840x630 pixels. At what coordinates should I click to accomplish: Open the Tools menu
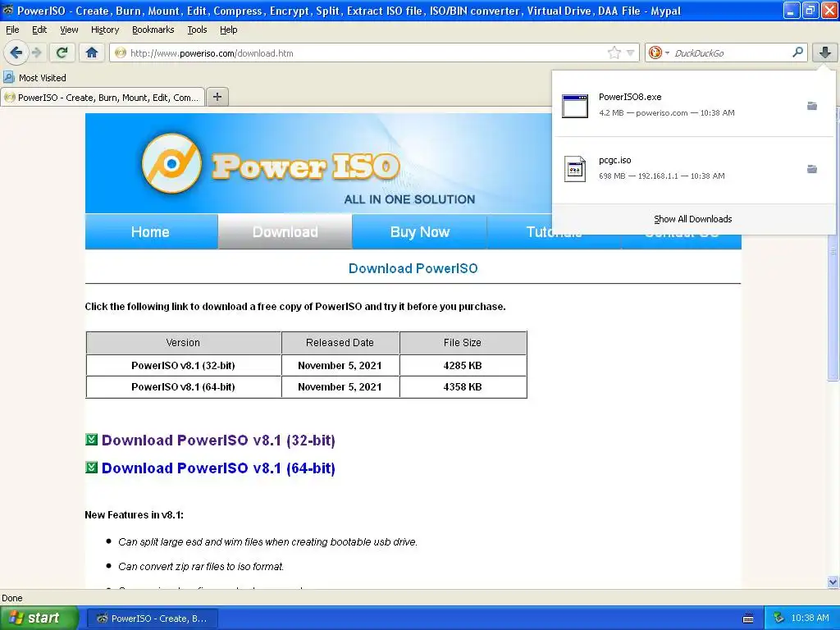click(197, 30)
